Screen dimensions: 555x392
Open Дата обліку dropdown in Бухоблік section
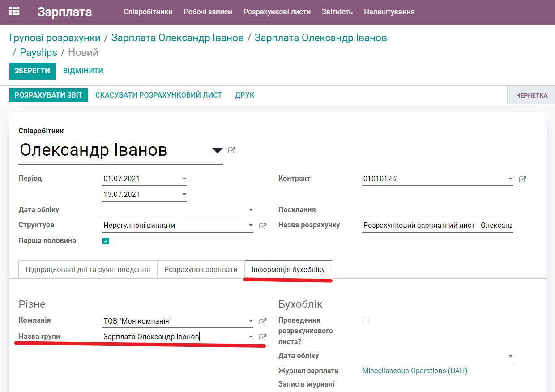pos(511,355)
